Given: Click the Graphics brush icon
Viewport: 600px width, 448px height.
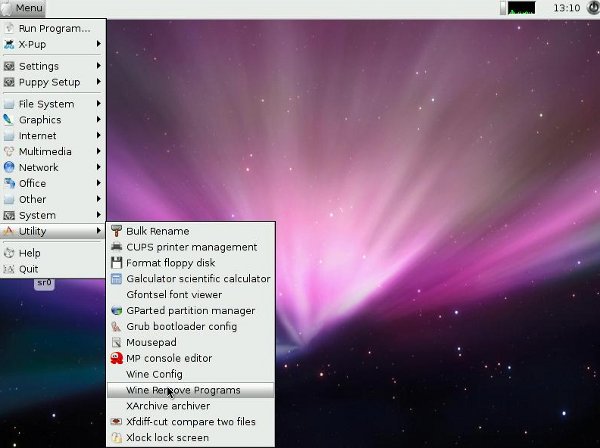Looking at the screenshot, I should tap(9, 120).
